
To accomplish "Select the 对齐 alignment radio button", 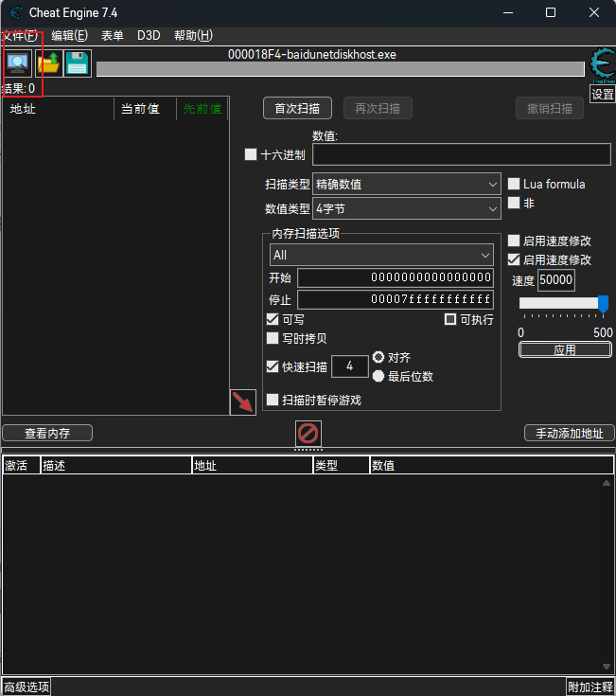I will pos(378,357).
